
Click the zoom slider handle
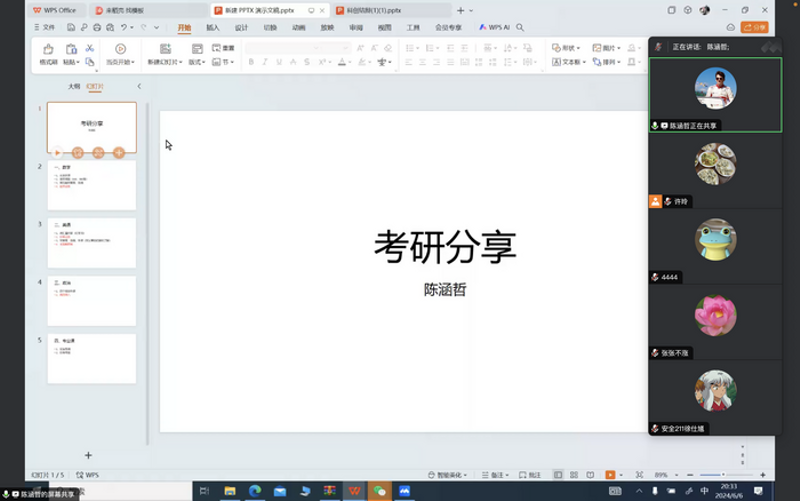pyautogui.click(x=723, y=475)
